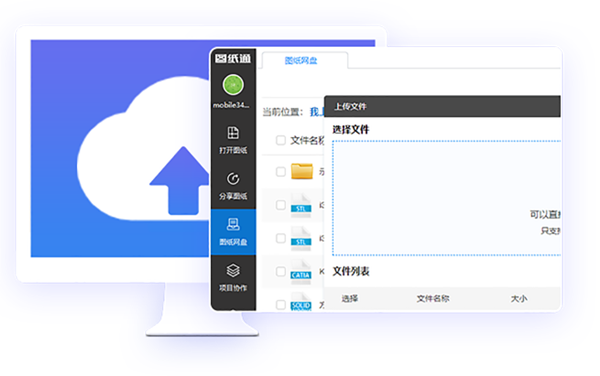This screenshot has height=376, width=600.
Task: Click the 当前位置 label
Action: 282,112
